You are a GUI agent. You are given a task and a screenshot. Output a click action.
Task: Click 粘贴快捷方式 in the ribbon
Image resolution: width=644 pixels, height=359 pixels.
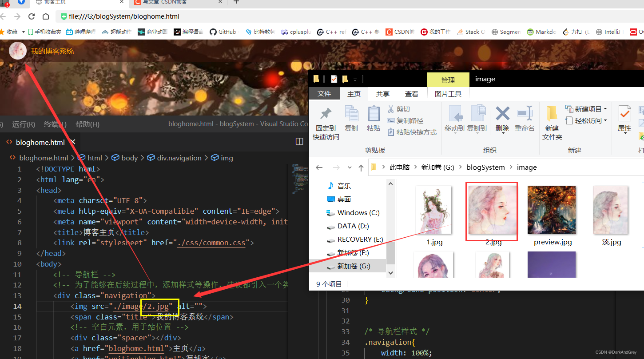pyautogui.click(x=412, y=132)
